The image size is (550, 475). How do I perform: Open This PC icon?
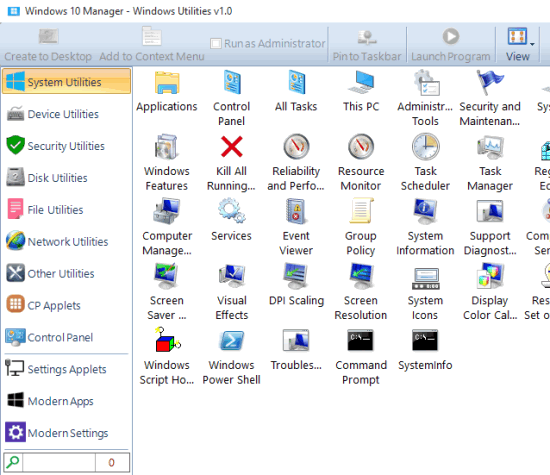[361, 83]
